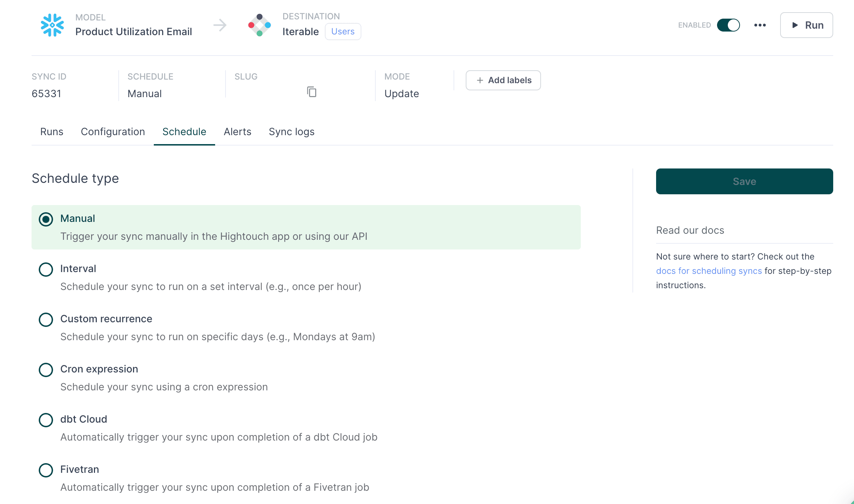Switch to the Runs tab
Image resolution: width=854 pixels, height=504 pixels.
point(52,132)
